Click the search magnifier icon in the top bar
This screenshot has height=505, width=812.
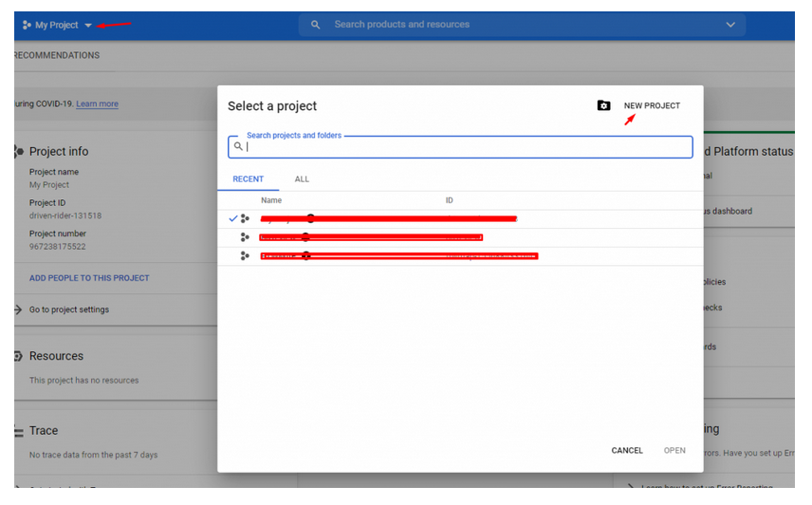[x=315, y=25]
